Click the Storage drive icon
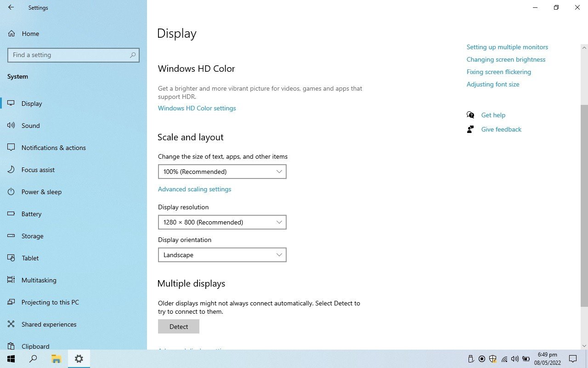This screenshot has width=588, height=368. (11, 236)
